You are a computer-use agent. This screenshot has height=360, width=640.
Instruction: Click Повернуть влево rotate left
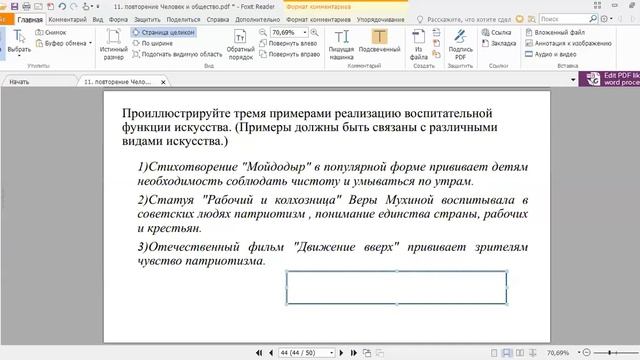[x=288, y=43]
